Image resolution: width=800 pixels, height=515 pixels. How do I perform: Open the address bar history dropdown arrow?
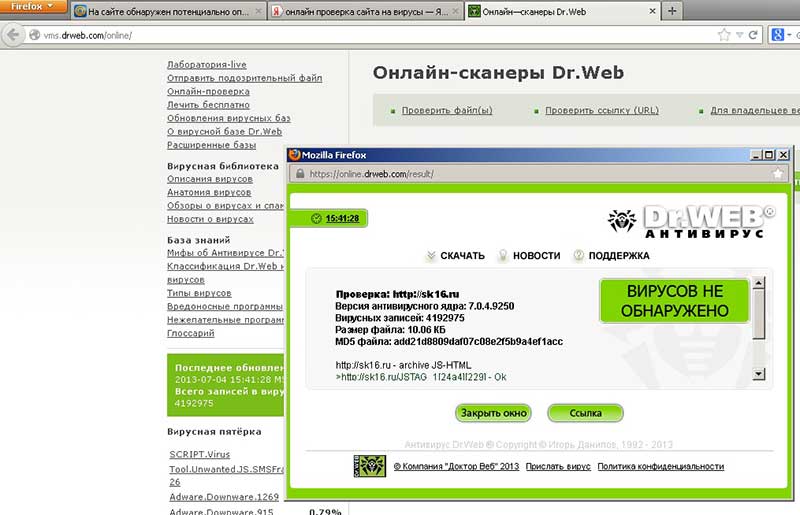739,35
